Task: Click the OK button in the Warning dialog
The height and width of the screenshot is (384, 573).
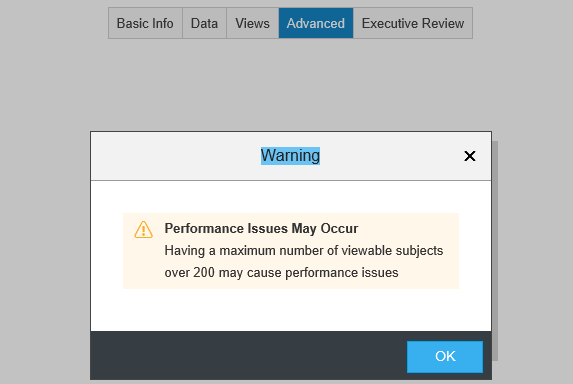Action: [445, 357]
